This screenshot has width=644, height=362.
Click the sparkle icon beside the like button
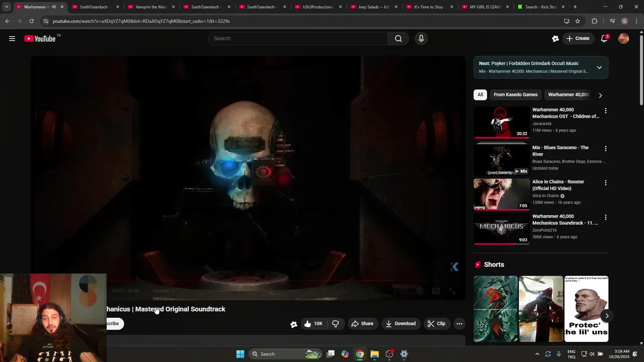coord(294,324)
